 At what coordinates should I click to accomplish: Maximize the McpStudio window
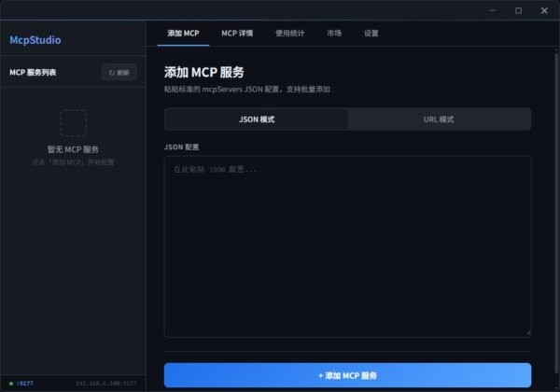[518, 10]
